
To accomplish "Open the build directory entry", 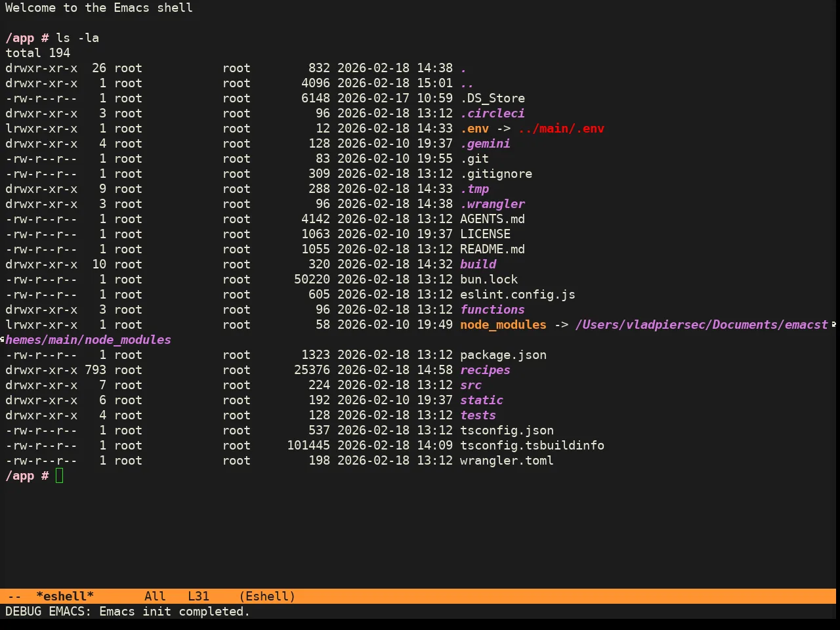I will point(478,264).
